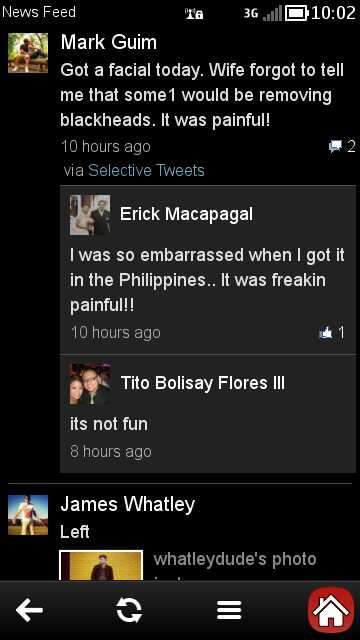Refresh the news feed
Viewport: 360px width, 640px height.
click(x=129, y=611)
